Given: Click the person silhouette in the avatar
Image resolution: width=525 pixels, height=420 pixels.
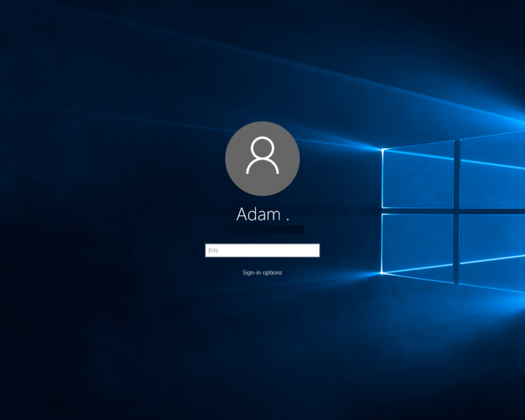Looking at the screenshot, I should [262, 156].
